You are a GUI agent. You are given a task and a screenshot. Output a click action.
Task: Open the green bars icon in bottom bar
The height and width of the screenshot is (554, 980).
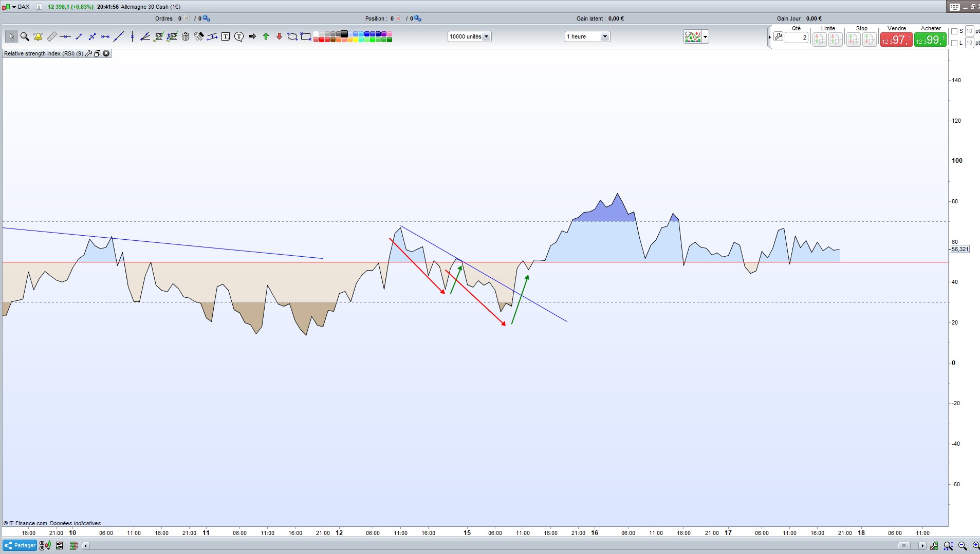point(73,546)
